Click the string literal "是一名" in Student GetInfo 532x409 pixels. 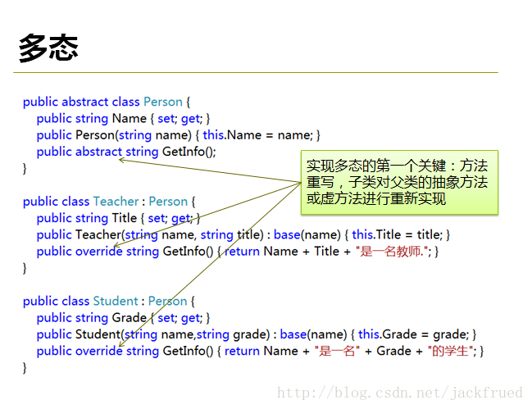click(x=337, y=351)
